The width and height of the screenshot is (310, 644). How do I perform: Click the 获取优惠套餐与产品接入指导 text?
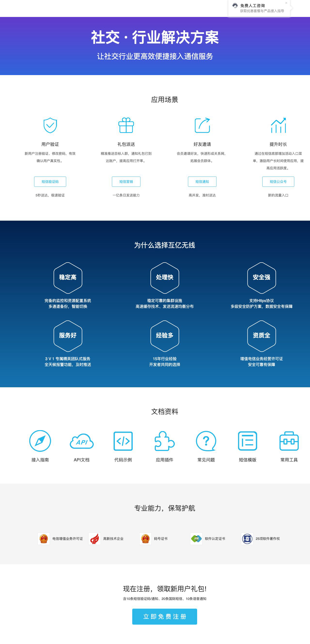[262, 11]
